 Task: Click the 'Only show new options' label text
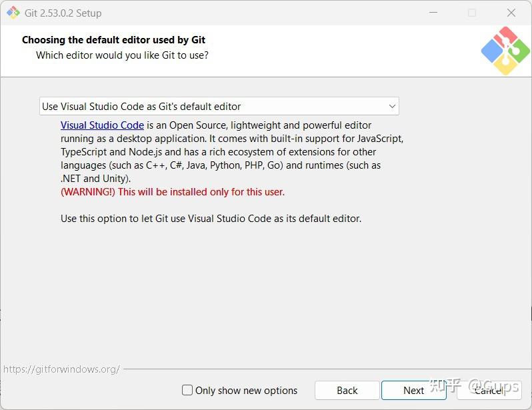[246, 391]
